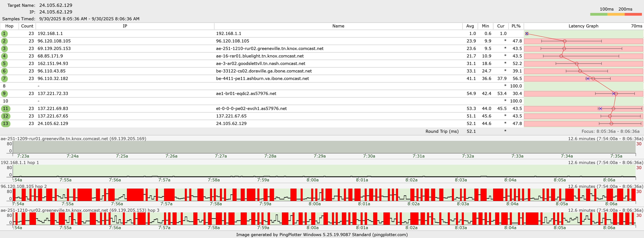
Task: Click the Hop column header
Action: pos(9,26)
